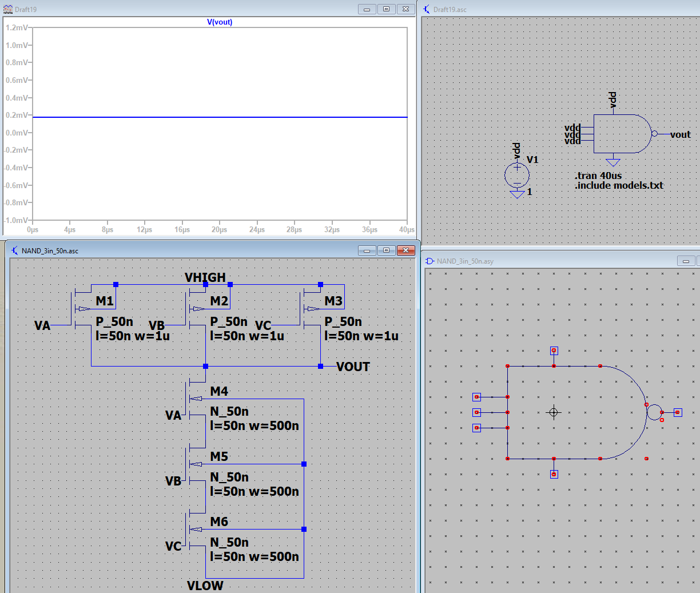Click the 20µs x-axis label
700x593 pixels.
220,229
